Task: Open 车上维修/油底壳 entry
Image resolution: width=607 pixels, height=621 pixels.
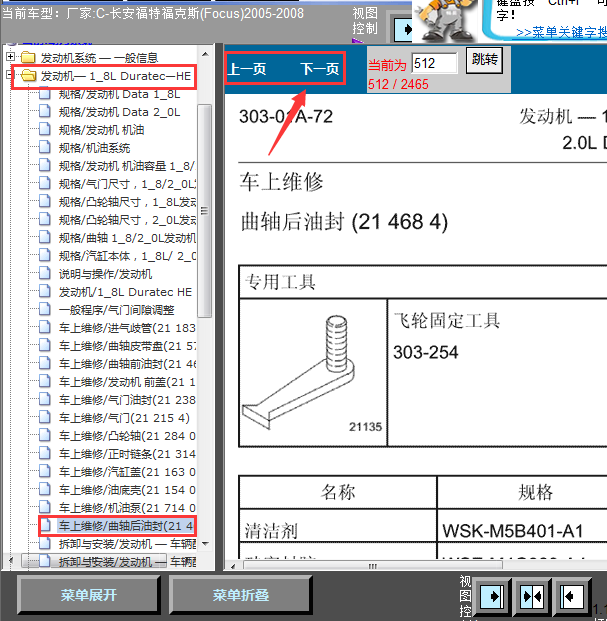Action: click(x=127, y=490)
